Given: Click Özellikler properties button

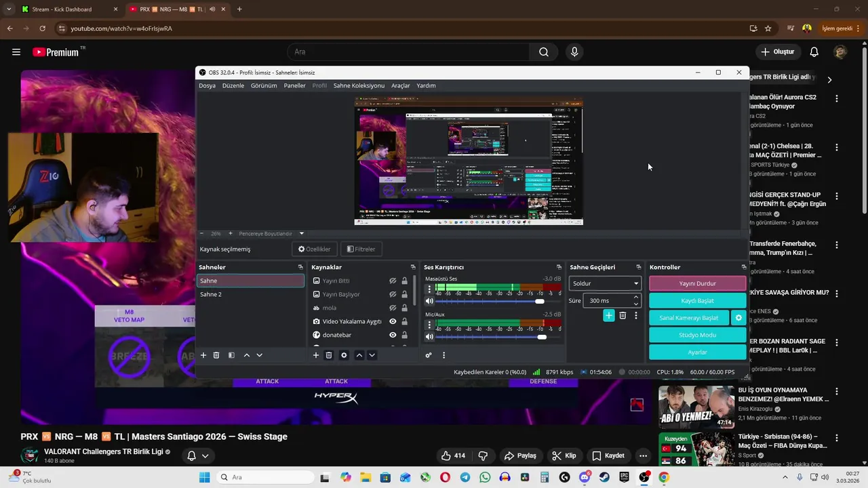Looking at the screenshot, I should point(315,249).
